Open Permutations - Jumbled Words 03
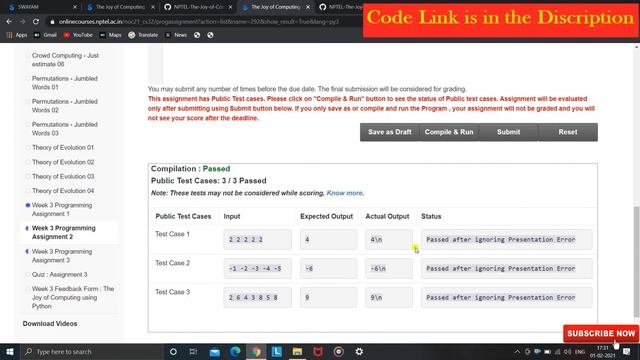The width and height of the screenshot is (640, 360). pos(64,129)
